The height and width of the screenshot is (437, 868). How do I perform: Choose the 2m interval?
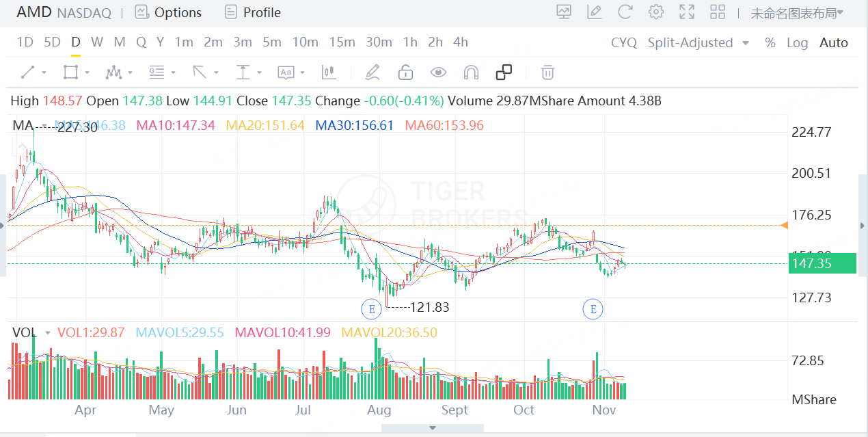[x=213, y=42]
